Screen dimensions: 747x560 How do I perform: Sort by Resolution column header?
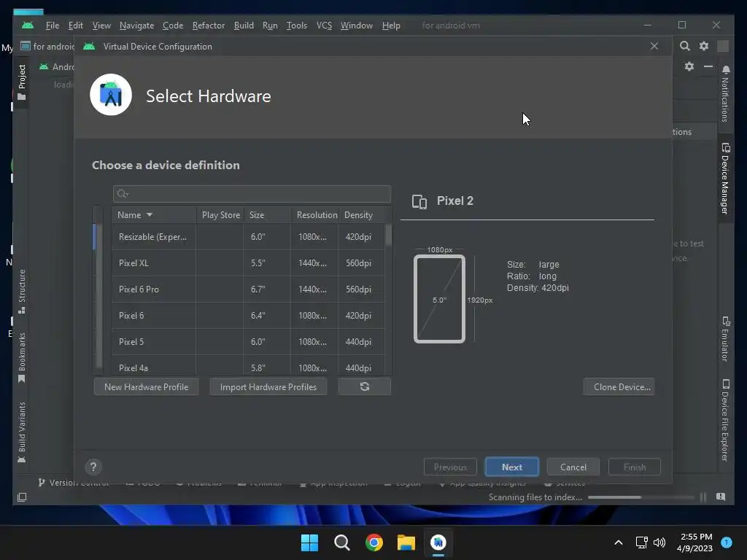315,215
